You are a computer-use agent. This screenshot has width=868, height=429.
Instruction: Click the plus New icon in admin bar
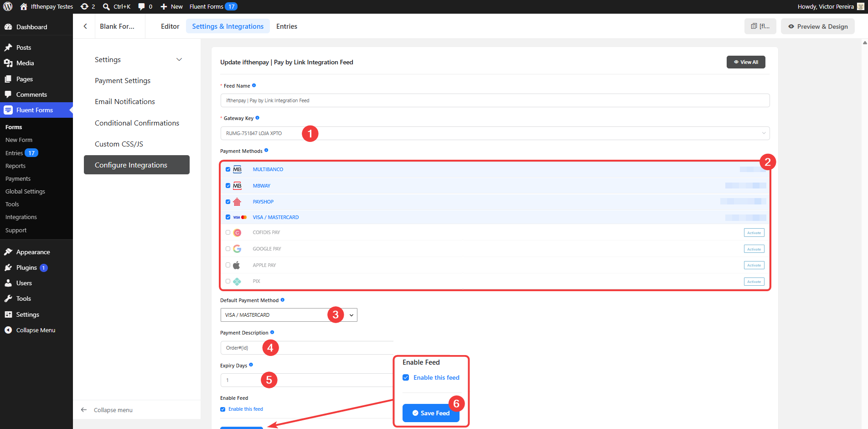pos(164,6)
